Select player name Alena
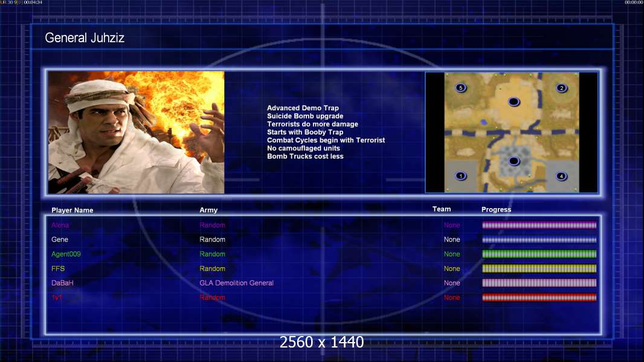The width and height of the screenshot is (644, 362). (x=60, y=225)
